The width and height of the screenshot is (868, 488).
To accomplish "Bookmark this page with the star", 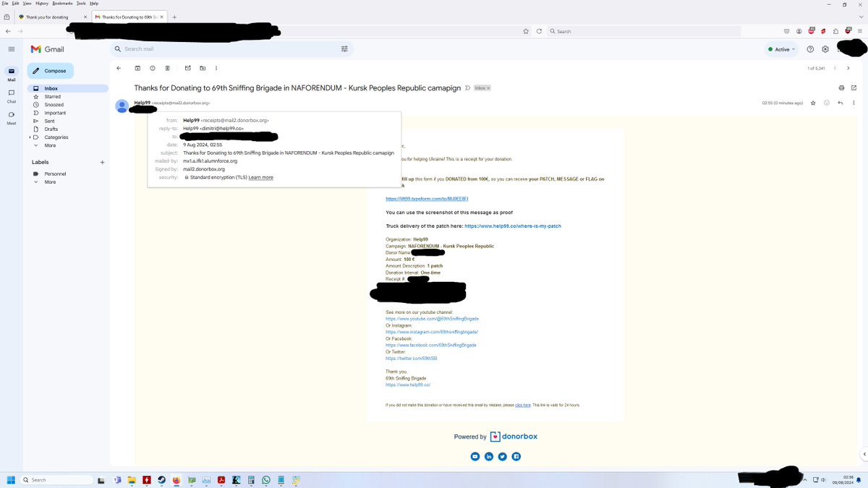I will click(526, 31).
